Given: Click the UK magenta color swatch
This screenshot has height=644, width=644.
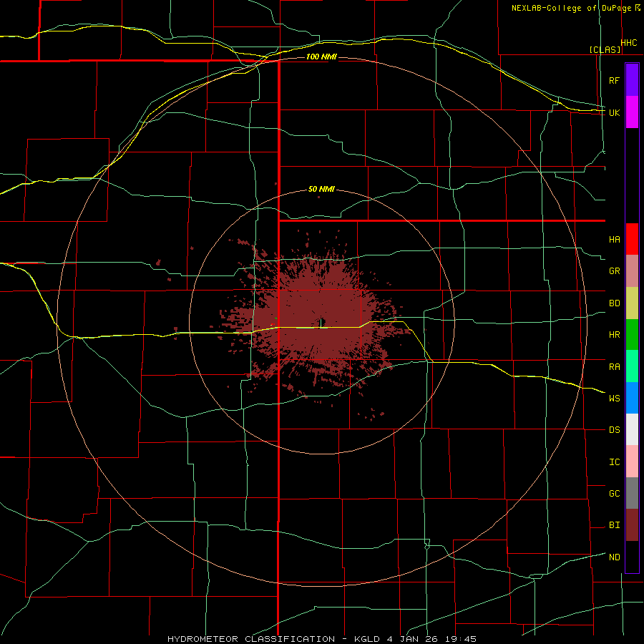Looking at the screenshot, I should coord(632,112).
